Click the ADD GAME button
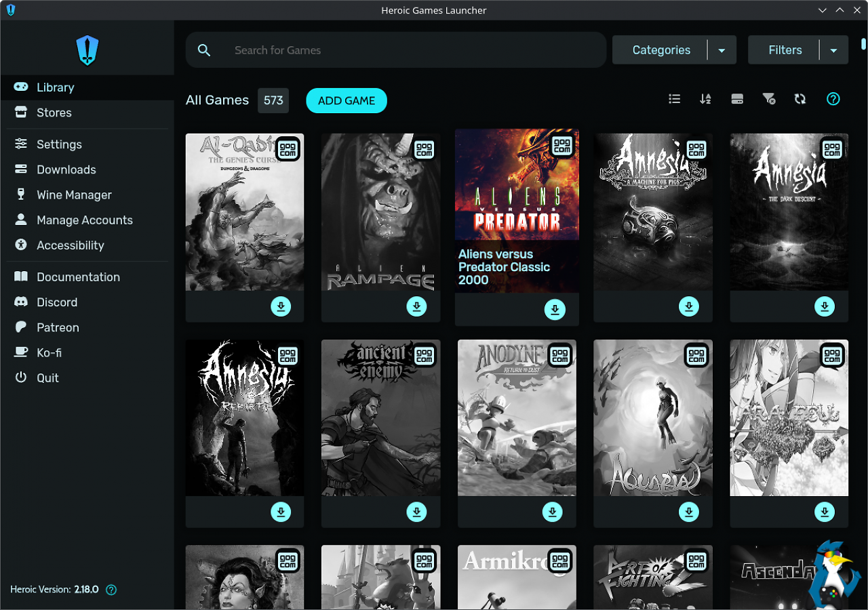The height and width of the screenshot is (610, 868). [347, 100]
